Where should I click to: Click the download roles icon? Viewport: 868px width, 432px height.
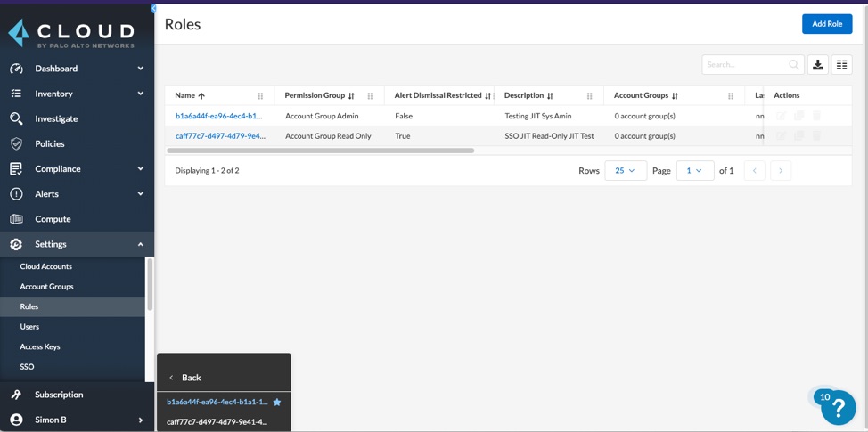[817, 65]
